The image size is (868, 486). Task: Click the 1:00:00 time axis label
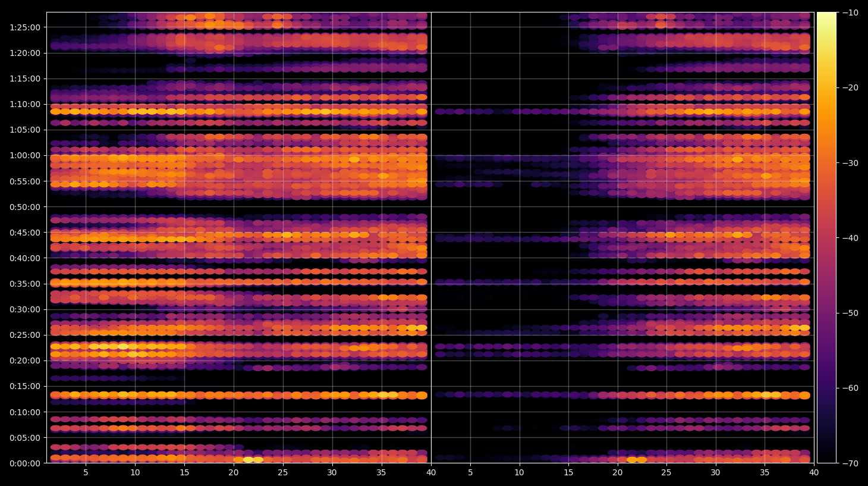25,155
